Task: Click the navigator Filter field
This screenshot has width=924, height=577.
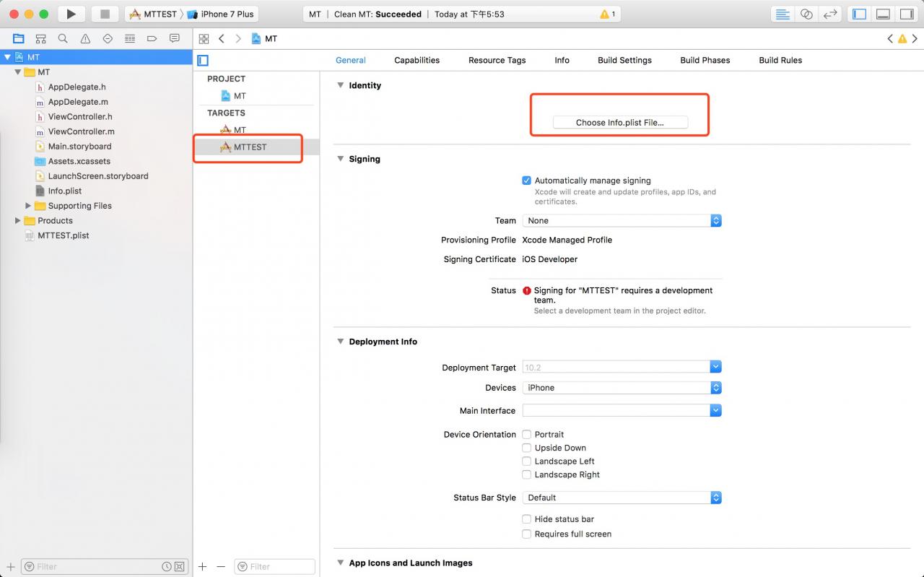Action: click(104, 567)
